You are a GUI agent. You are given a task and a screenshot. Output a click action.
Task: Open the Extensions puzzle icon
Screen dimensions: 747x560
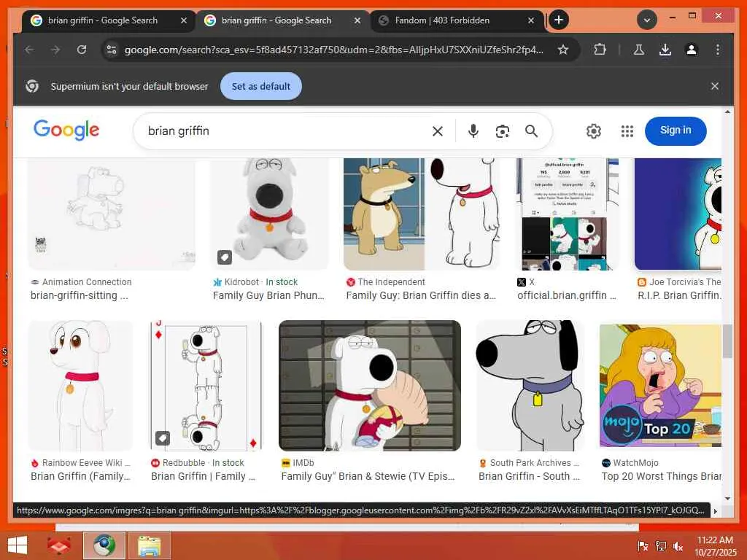(600, 50)
